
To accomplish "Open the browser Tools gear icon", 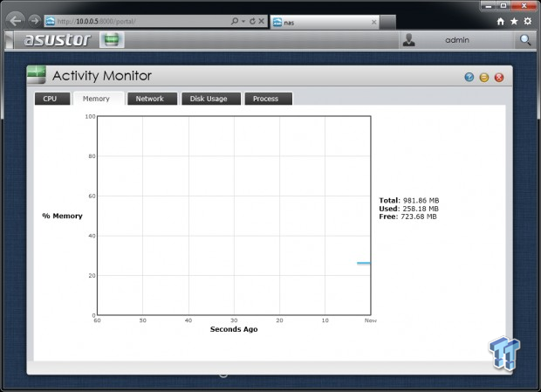I will click(528, 22).
